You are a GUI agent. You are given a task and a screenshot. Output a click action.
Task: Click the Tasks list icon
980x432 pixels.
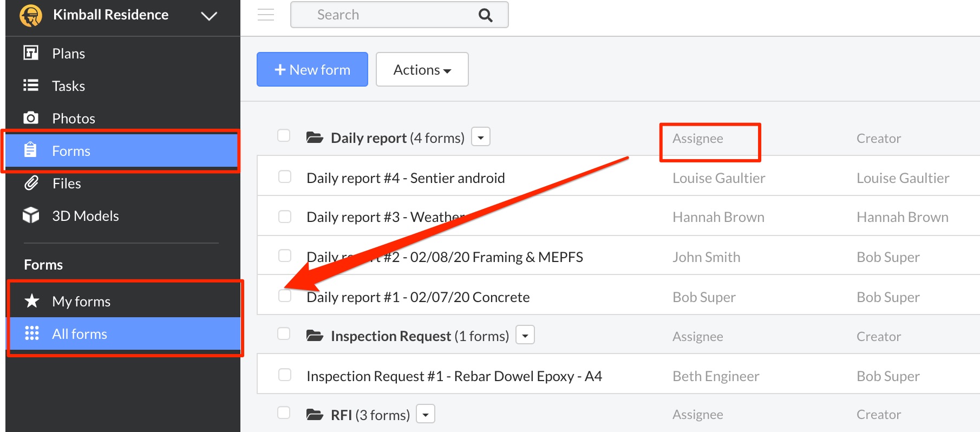(x=31, y=86)
